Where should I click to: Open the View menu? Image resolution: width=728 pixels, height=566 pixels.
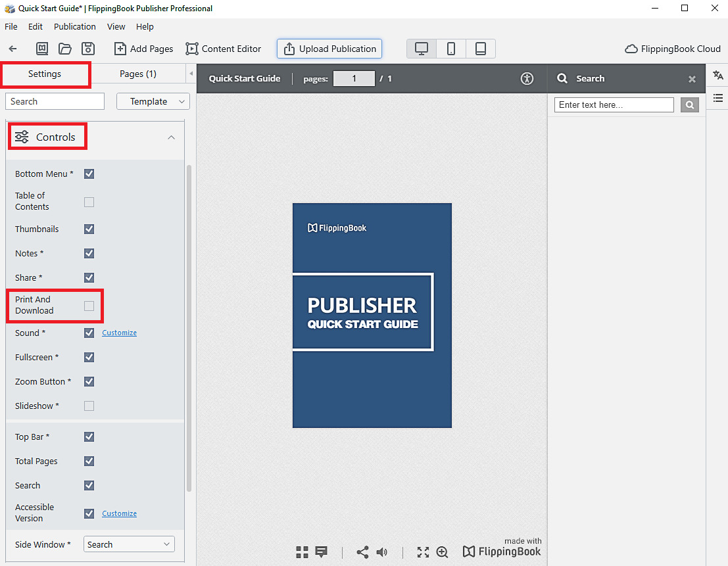pos(116,26)
